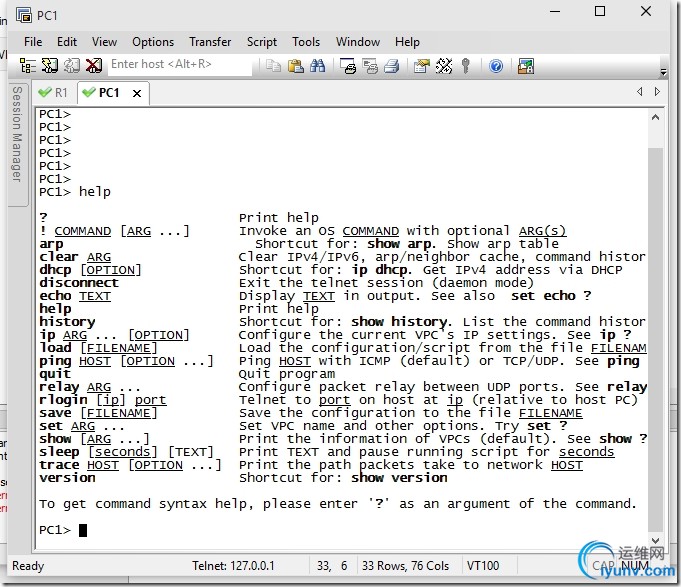Open the Tools menu

306,42
